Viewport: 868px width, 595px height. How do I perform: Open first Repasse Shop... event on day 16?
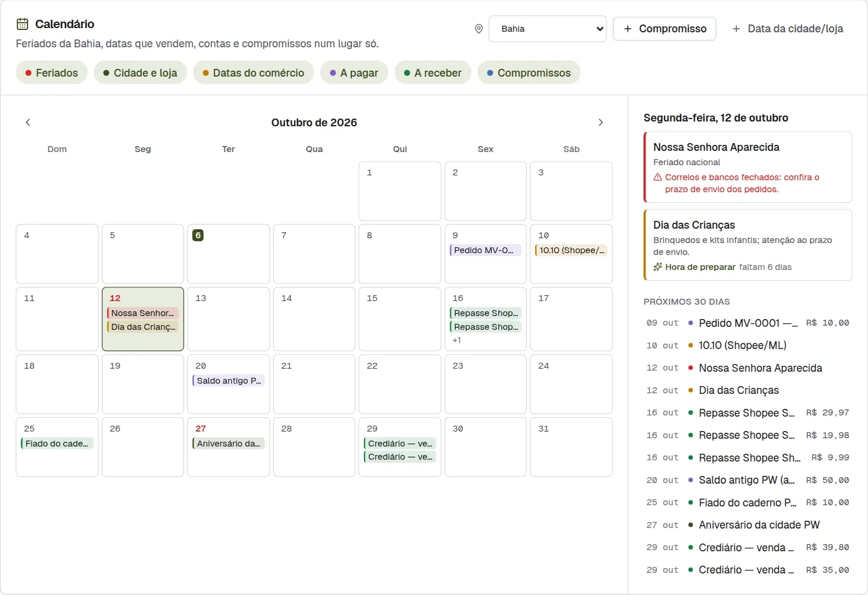(485, 313)
